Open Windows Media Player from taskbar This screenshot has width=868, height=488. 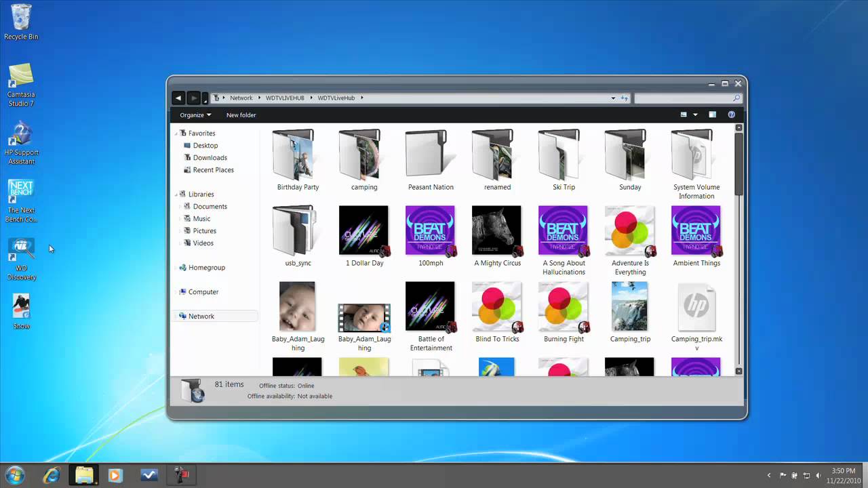(116, 475)
